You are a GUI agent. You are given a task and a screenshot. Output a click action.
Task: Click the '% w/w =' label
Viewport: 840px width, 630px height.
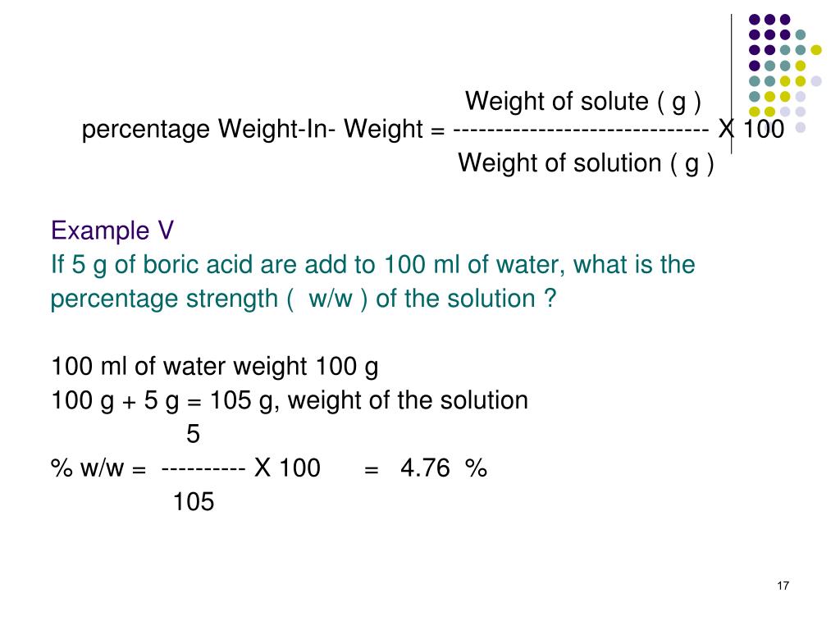tap(98, 468)
